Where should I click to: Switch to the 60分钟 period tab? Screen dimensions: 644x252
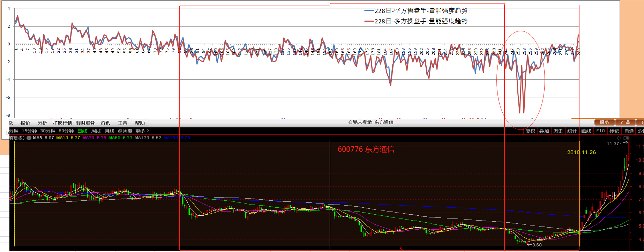[x=66, y=131]
